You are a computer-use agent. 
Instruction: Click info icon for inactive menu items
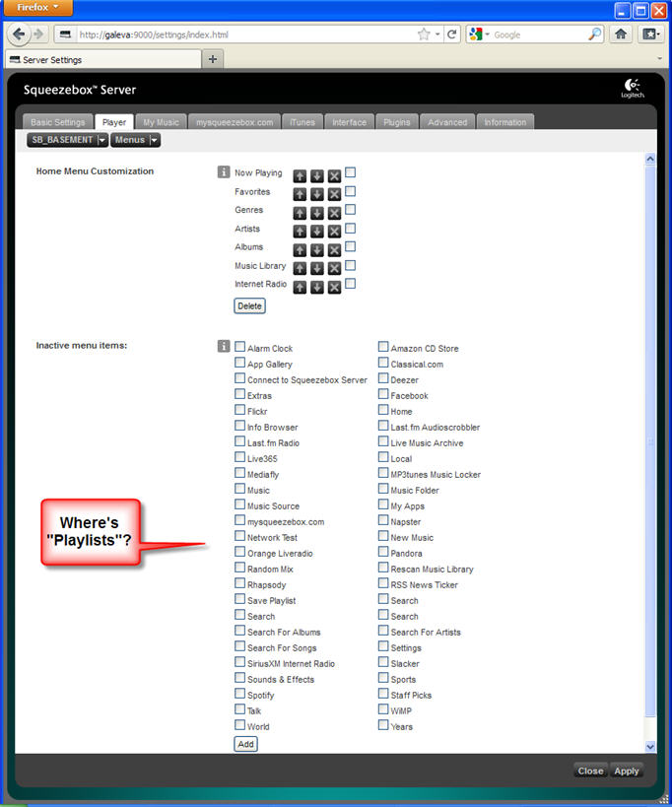[224, 347]
